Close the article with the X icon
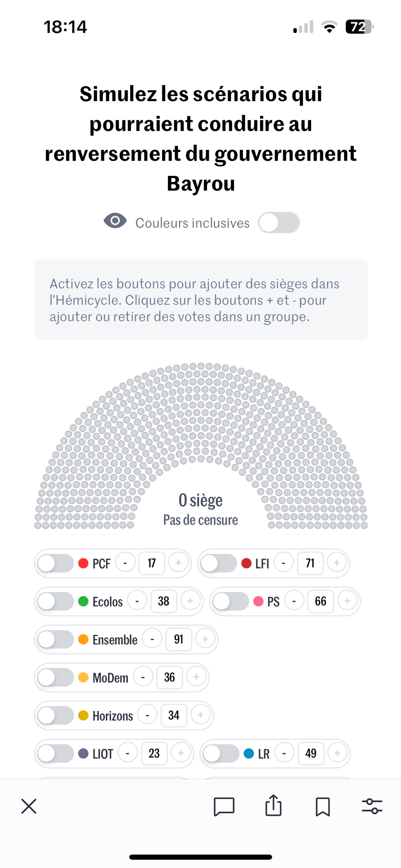The image size is (401, 868). pyautogui.click(x=29, y=806)
